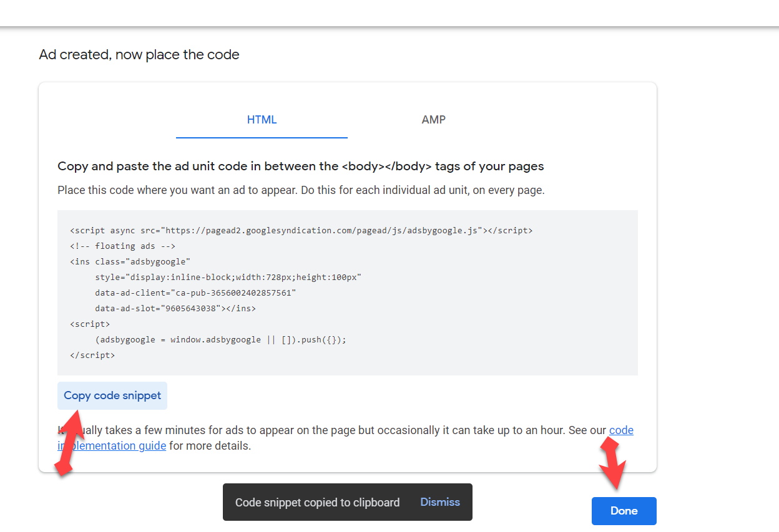Click the style display:inline-block code line
779x532 pixels.
pos(228,277)
